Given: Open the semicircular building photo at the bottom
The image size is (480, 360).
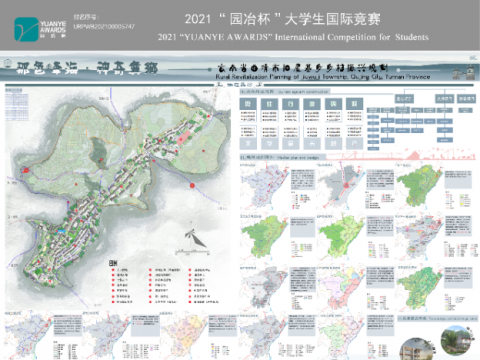Looking at the screenshot, I should (x=417, y=349).
